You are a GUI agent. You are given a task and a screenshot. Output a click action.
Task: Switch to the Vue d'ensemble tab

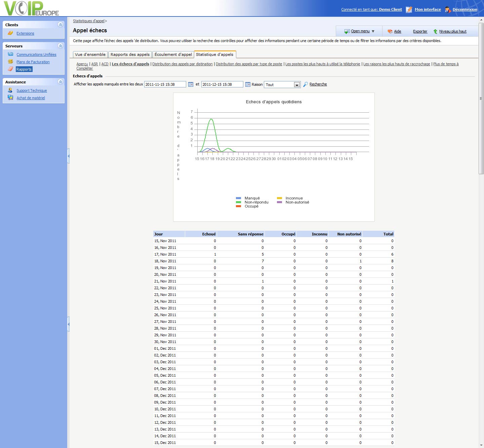pos(90,54)
